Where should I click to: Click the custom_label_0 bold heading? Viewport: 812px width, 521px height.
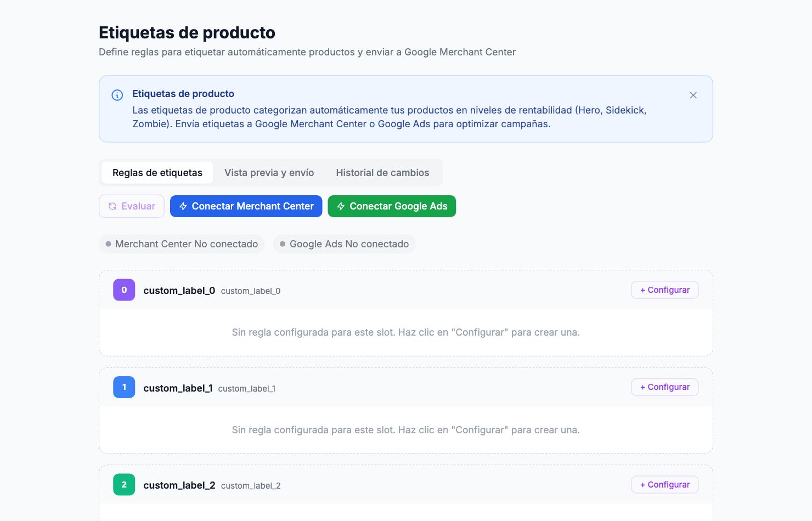[179, 291]
